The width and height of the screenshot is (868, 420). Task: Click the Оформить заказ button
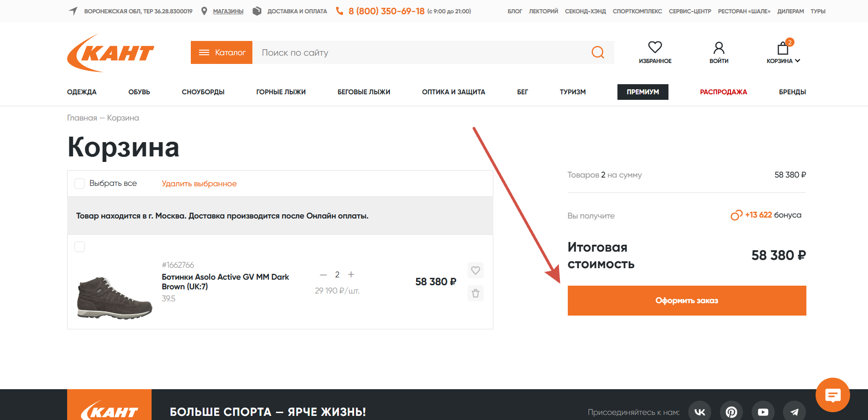click(687, 300)
